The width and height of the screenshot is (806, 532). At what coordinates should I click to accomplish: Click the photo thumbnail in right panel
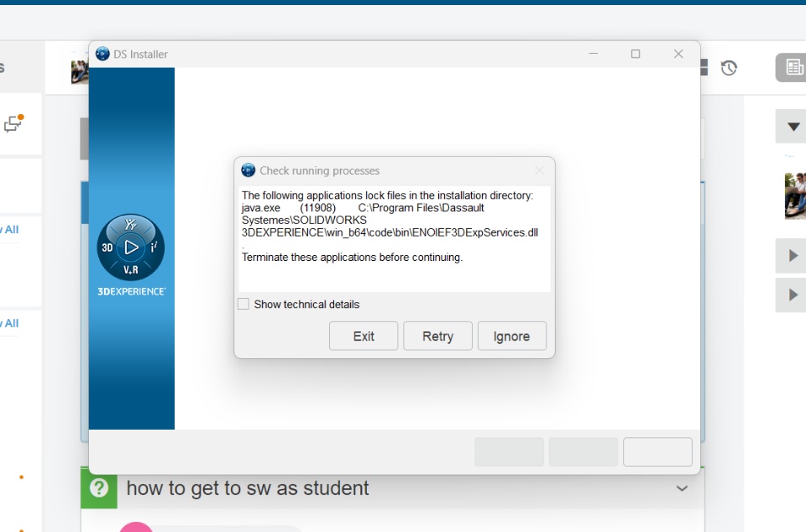(x=795, y=196)
